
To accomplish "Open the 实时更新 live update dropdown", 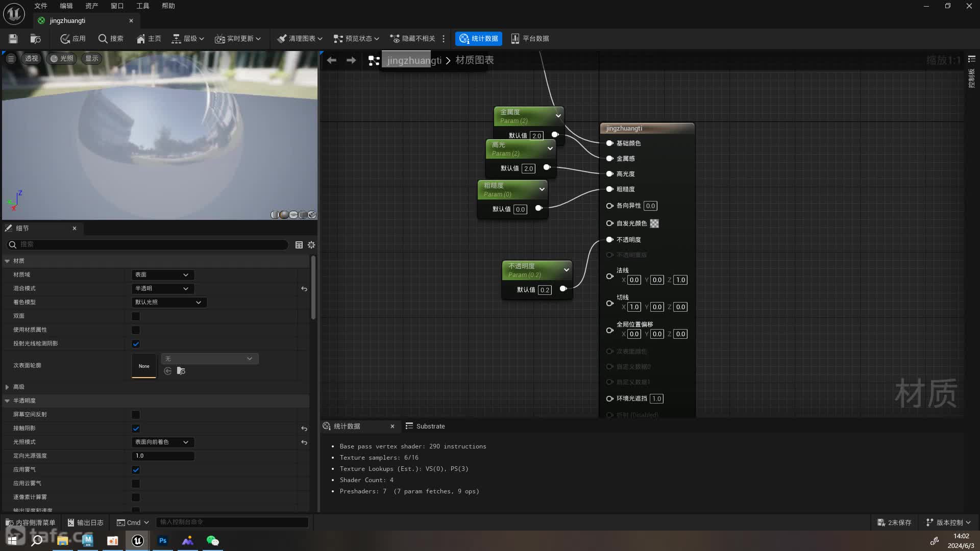I will pos(238,39).
